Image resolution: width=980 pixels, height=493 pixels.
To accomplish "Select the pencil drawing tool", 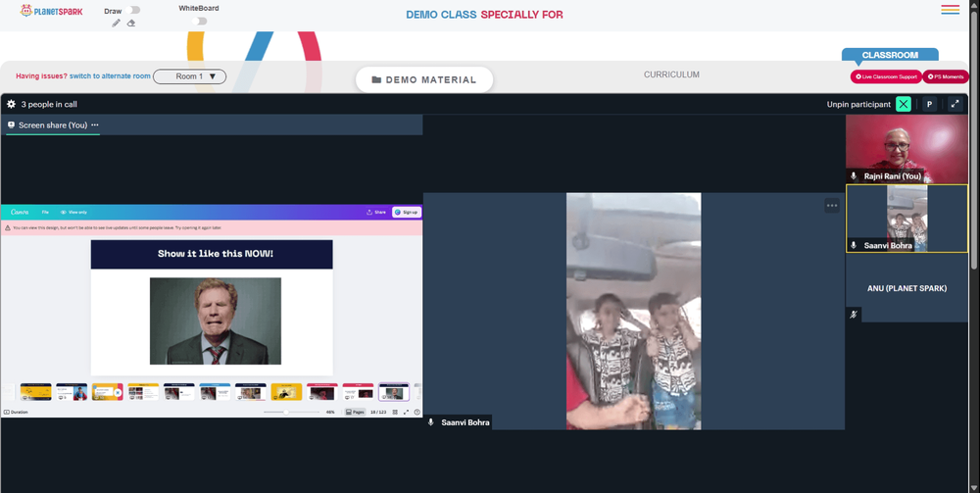I will coord(117,24).
